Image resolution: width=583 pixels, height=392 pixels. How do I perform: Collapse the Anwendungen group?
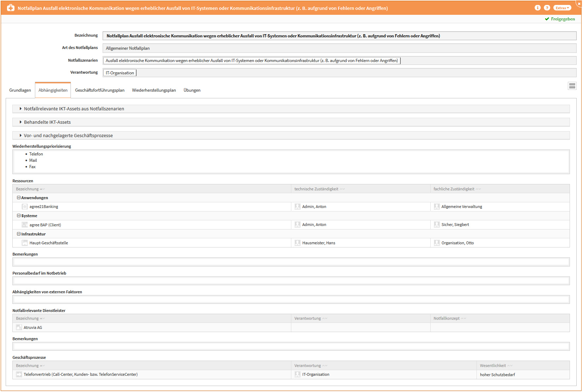click(x=19, y=198)
